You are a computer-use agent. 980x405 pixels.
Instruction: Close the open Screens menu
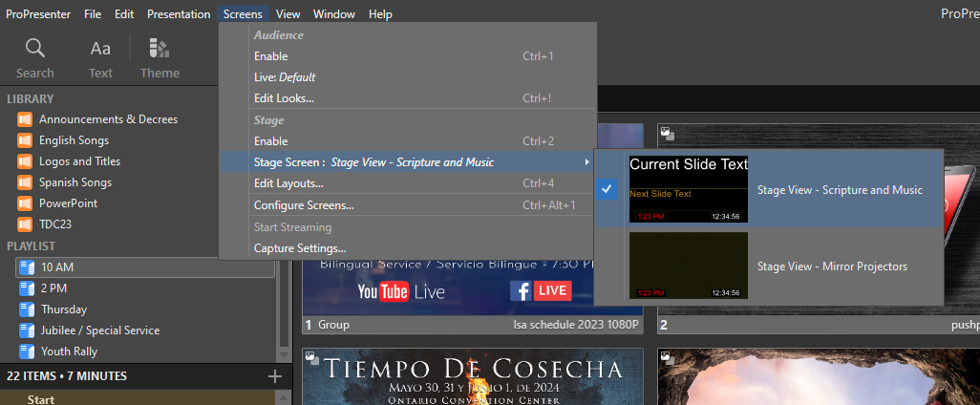point(244,13)
